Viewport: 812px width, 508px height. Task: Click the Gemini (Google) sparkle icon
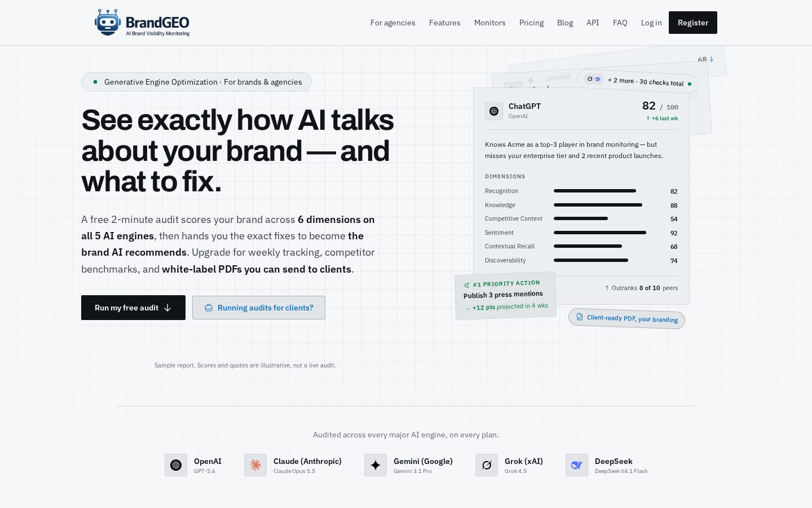pos(376,465)
